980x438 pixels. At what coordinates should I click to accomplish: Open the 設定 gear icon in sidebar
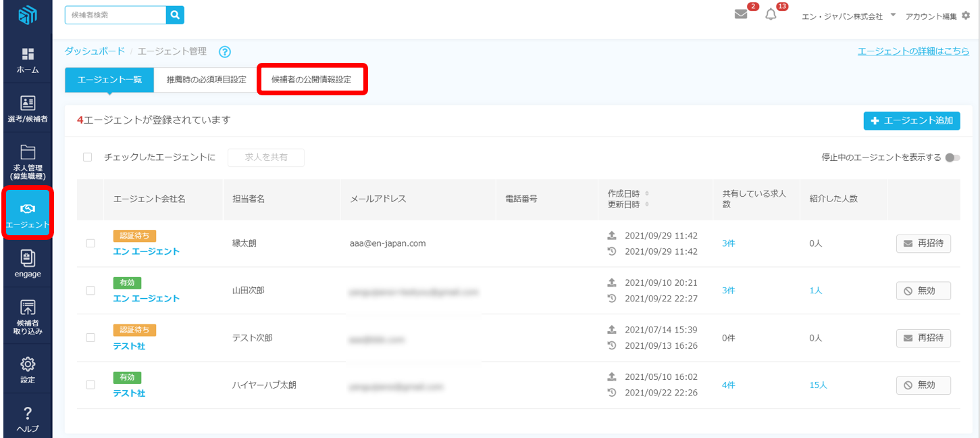28,364
